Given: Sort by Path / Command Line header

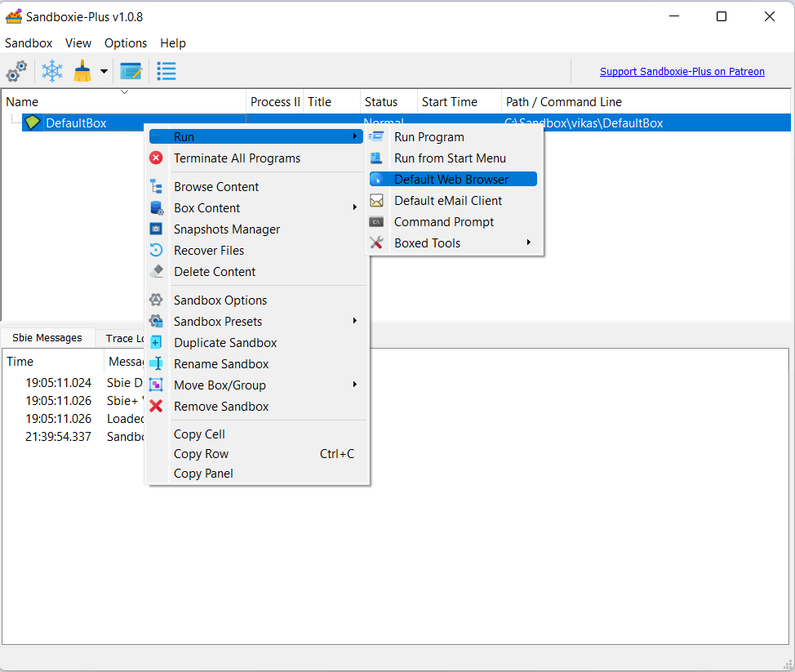Looking at the screenshot, I should coord(646,102).
